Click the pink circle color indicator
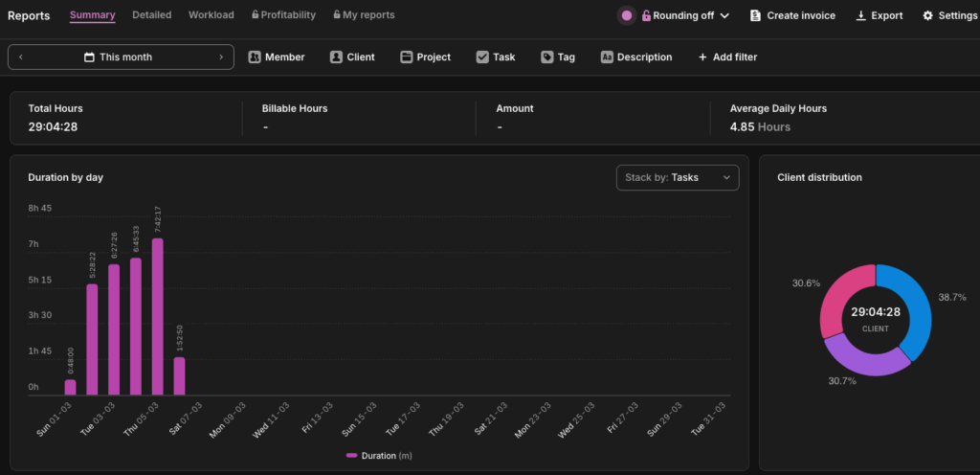 626,16
